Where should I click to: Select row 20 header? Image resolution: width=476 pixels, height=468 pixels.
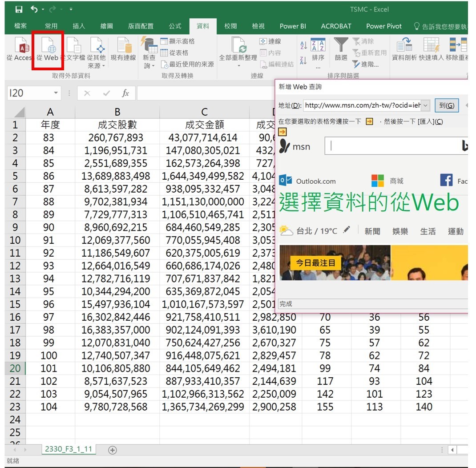tap(15, 368)
